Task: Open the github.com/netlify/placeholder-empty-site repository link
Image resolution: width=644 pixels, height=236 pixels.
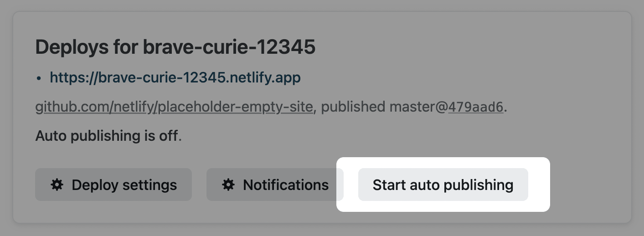Action: pyautogui.click(x=174, y=107)
